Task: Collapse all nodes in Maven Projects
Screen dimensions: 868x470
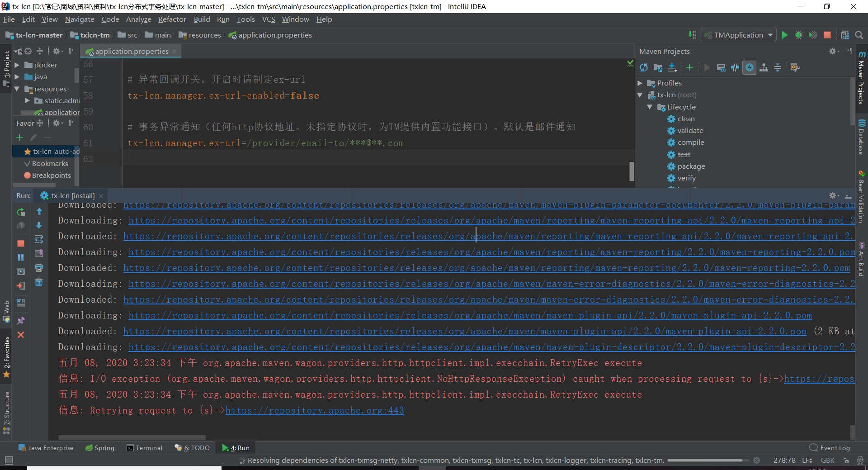Action: click(778, 68)
